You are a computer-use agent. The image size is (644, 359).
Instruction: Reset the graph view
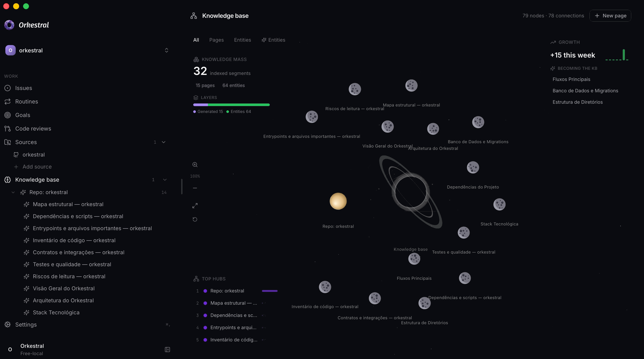tap(195, 219)
